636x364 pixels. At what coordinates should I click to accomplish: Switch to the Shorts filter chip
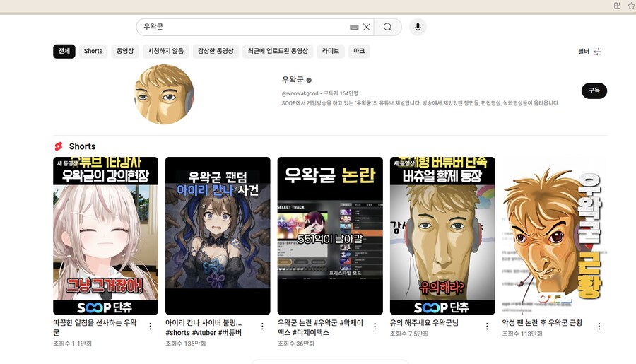[93, 52]
